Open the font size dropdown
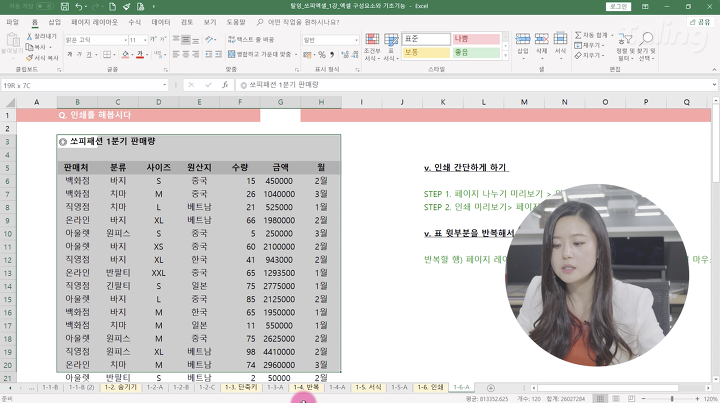720x403 pixels. pos(145,40)
